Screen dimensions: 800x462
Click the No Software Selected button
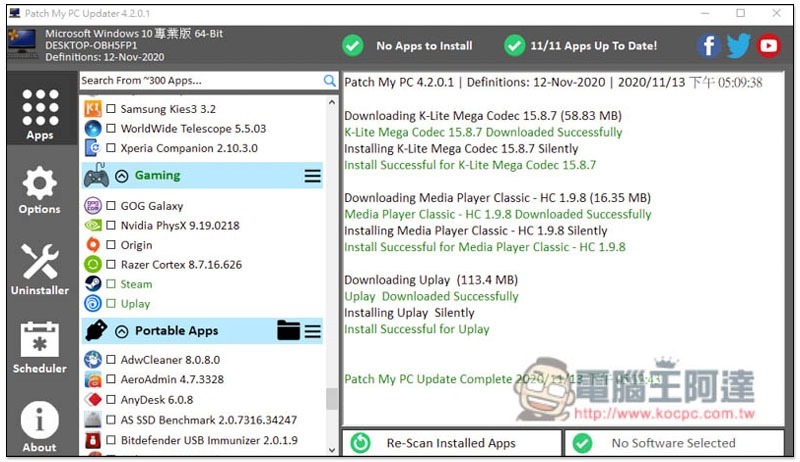(674, 443)
